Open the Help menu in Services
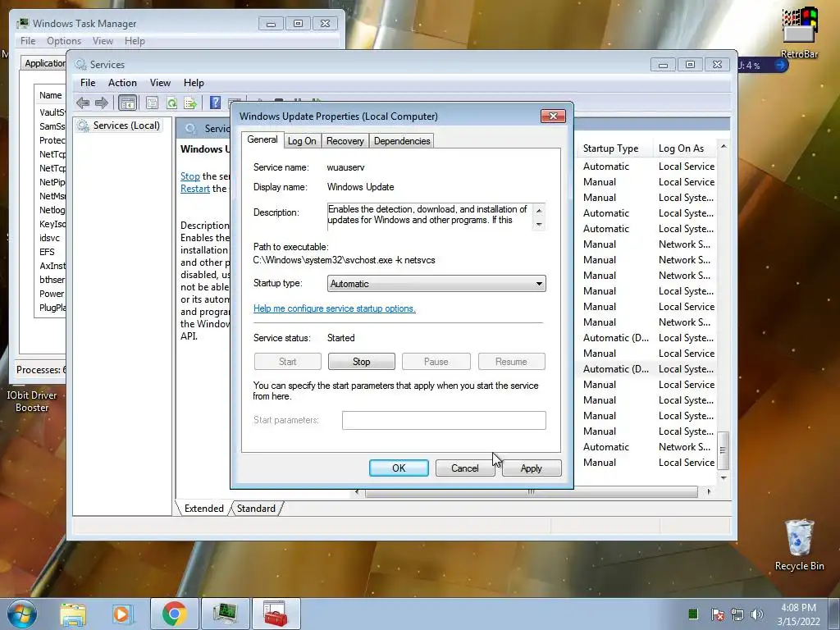Viewport: 840px width, 630px height. [194, 83]
